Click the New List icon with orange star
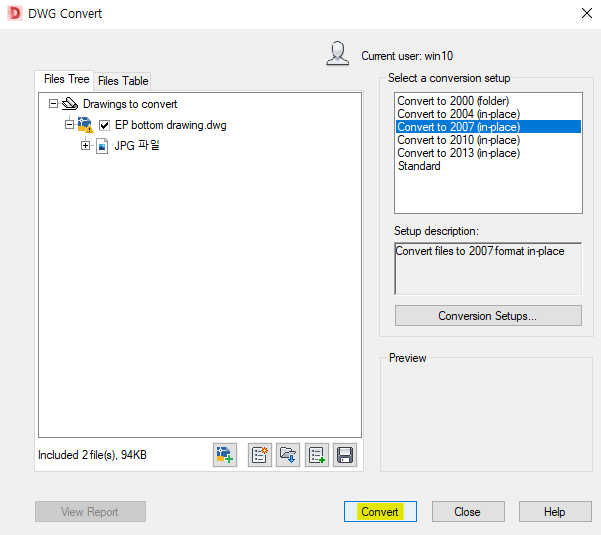 point(260,455)
